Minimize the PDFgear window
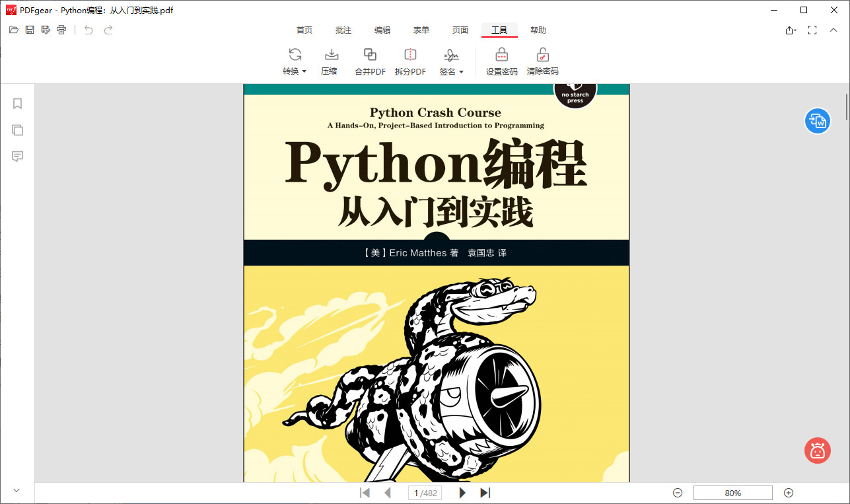Viewport: 850px width, 504px height. coord(774,10)
